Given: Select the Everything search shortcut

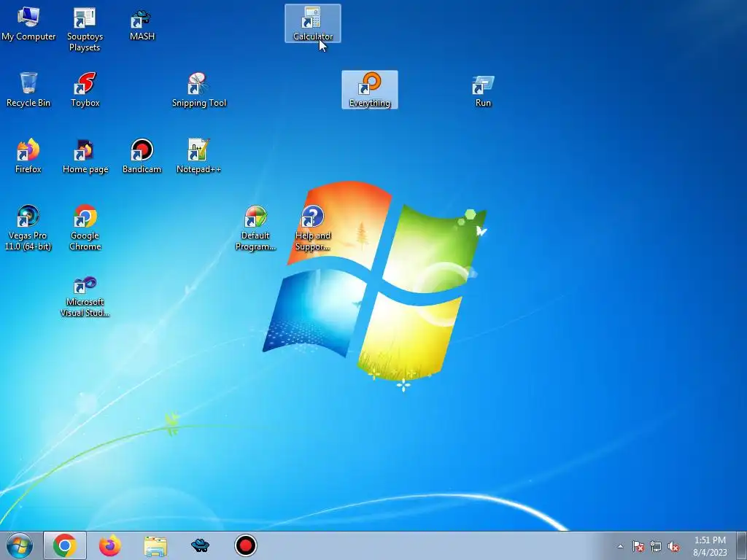Looking at the screenshot, I should click(x=370, y=90).
